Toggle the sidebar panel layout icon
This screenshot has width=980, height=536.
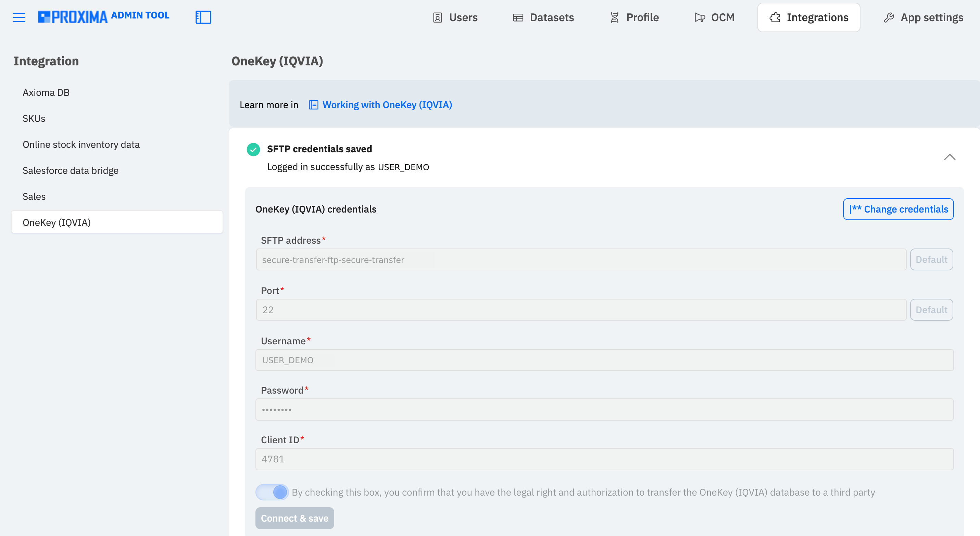pos(203,17)
